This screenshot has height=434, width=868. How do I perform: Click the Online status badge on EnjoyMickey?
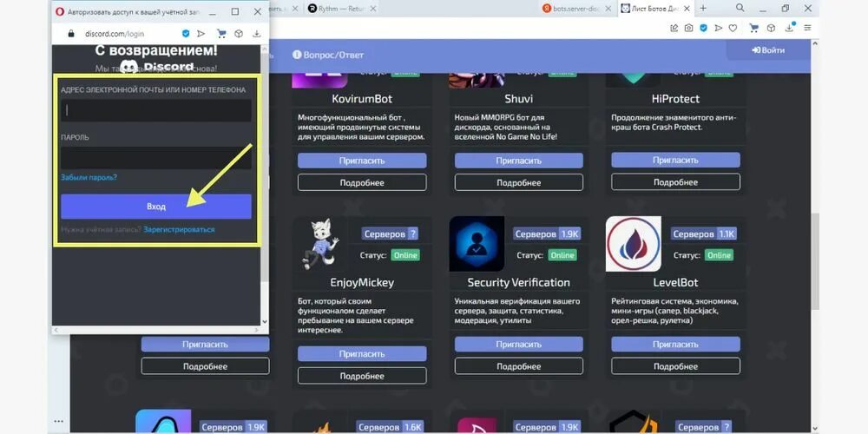tap(405, 255)
